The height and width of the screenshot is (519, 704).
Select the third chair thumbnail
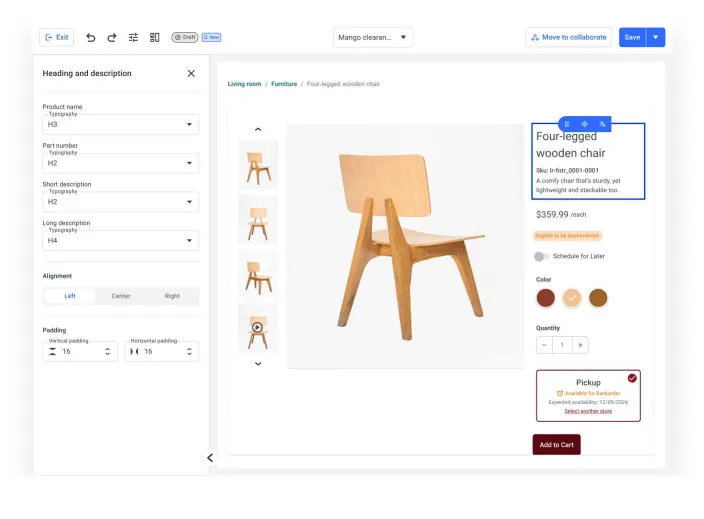(x=258, y=274)
